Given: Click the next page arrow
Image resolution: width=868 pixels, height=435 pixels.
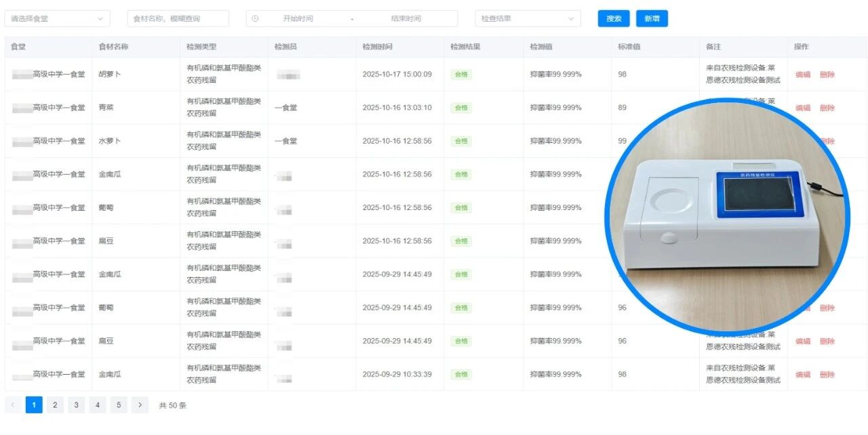Looking at the screenshot, I should coord(140,405).
